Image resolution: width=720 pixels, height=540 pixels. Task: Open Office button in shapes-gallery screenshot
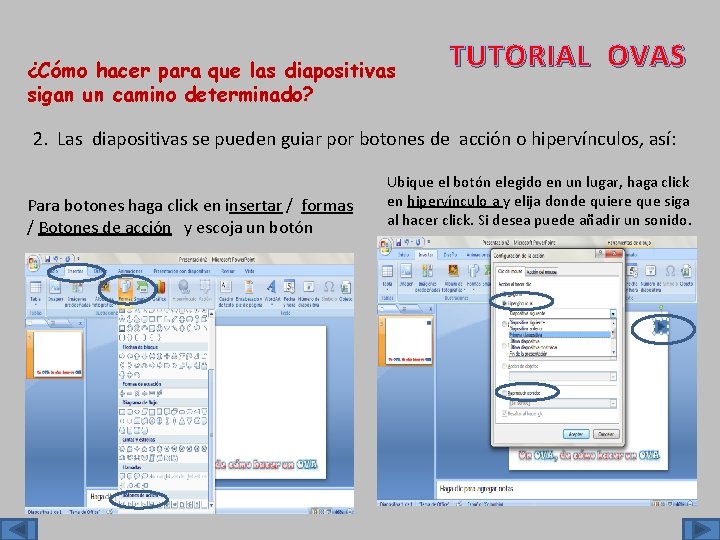coord(34,263)
